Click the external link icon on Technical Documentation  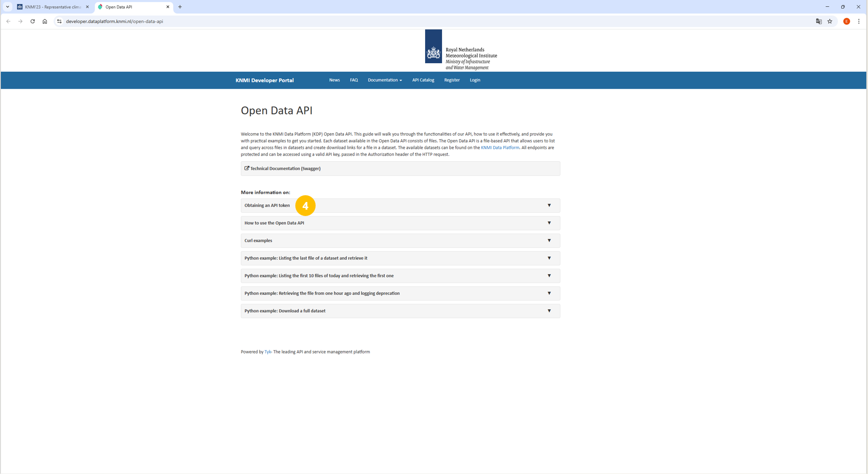pos(246,168)
